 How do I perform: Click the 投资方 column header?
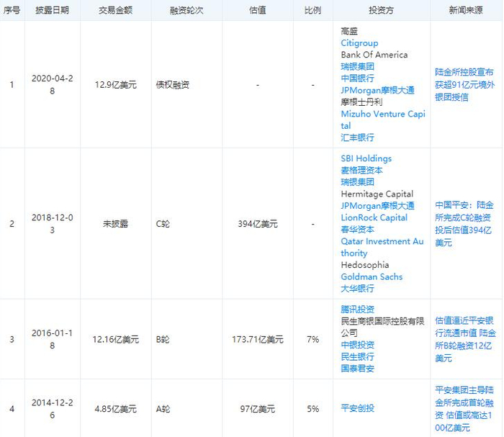click(381, 10)
